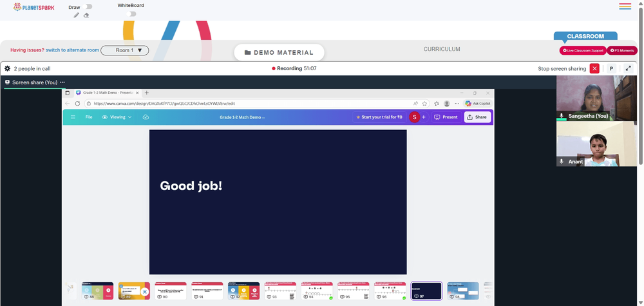644x306 pixels.
Task: Click Start your trial for ₹0
Action: click(379, 117)
